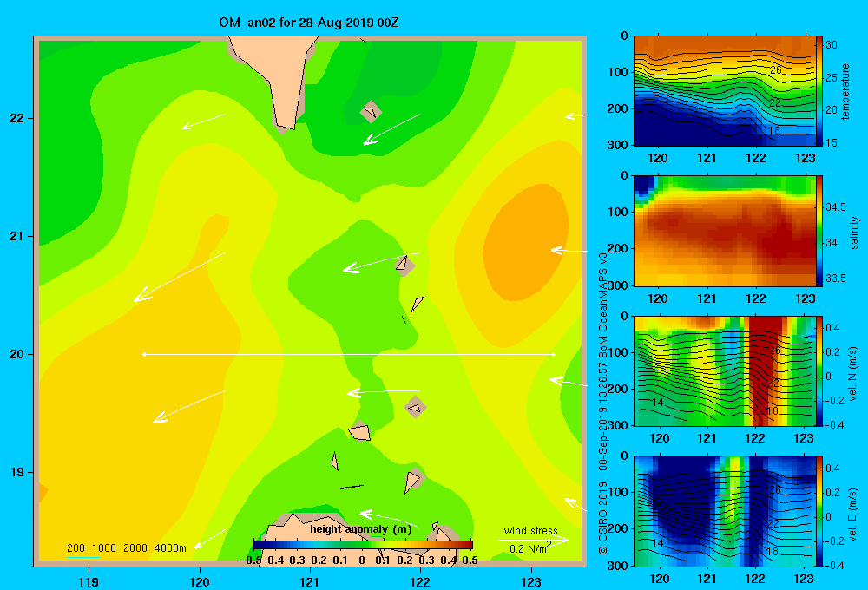The image size is (868, 590).
Task: Select the salinity color scale bar
Action: pos(819,231)
